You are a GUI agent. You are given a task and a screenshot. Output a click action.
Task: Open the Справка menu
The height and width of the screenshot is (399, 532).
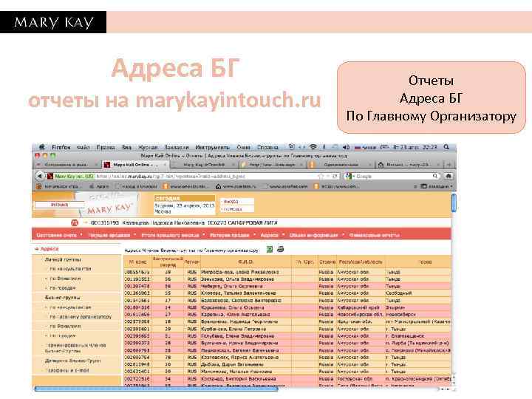click(267, 147)
